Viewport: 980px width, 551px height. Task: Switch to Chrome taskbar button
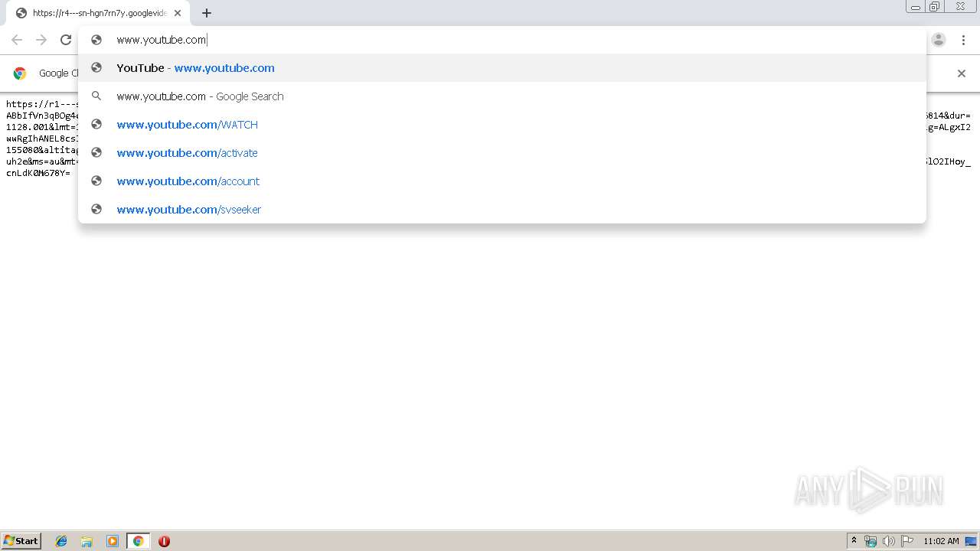tap(138, 541)
